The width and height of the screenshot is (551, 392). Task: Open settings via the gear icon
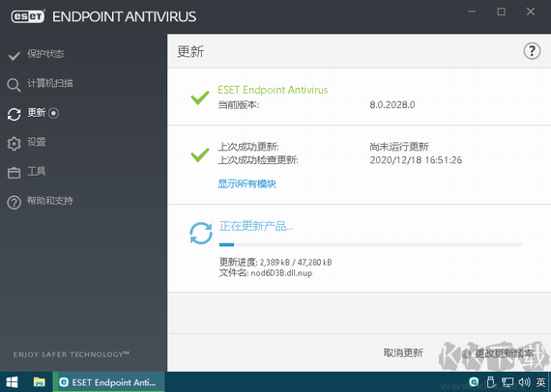point(14,144)
